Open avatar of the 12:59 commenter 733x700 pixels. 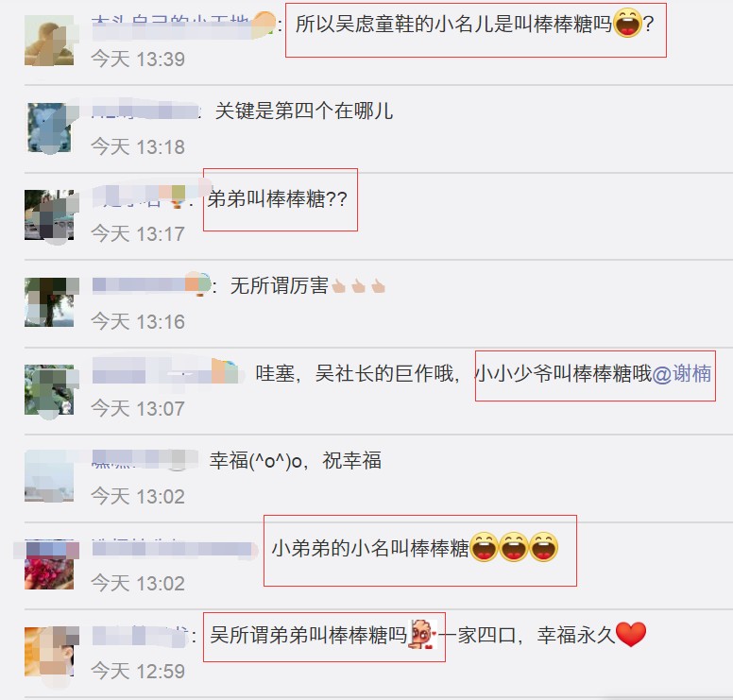click(x=49, y=652)
